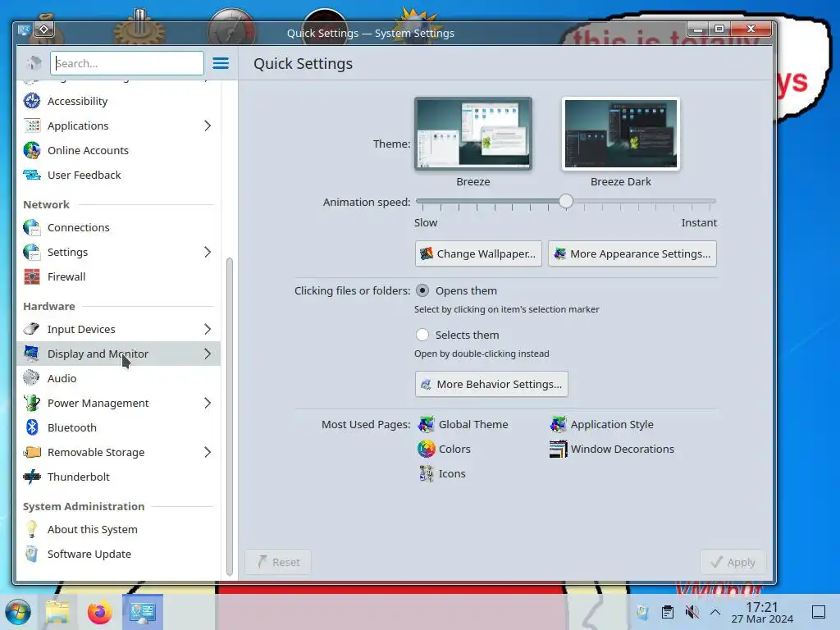Click More Behavior Settings button

[491, 384]
